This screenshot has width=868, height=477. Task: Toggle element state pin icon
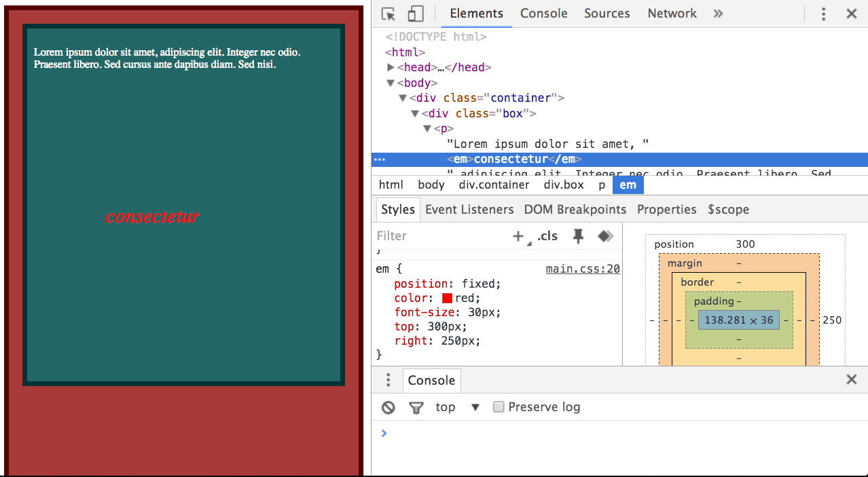(x=578, y=236)
